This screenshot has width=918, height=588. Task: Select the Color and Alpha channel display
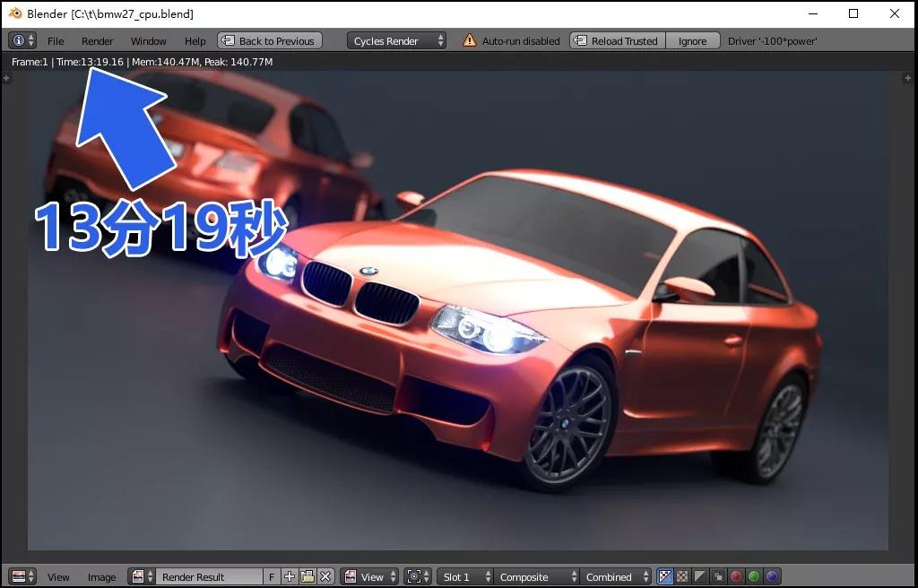pyautogui.click(x=664, y=576)
